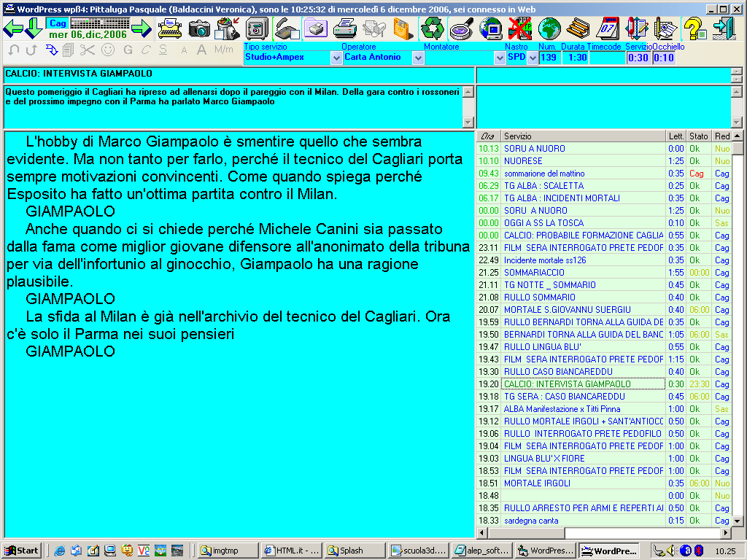Click the camera icon in the toolbar
The width and height of the screenshot is (747, 560).
tap(199, 28)
